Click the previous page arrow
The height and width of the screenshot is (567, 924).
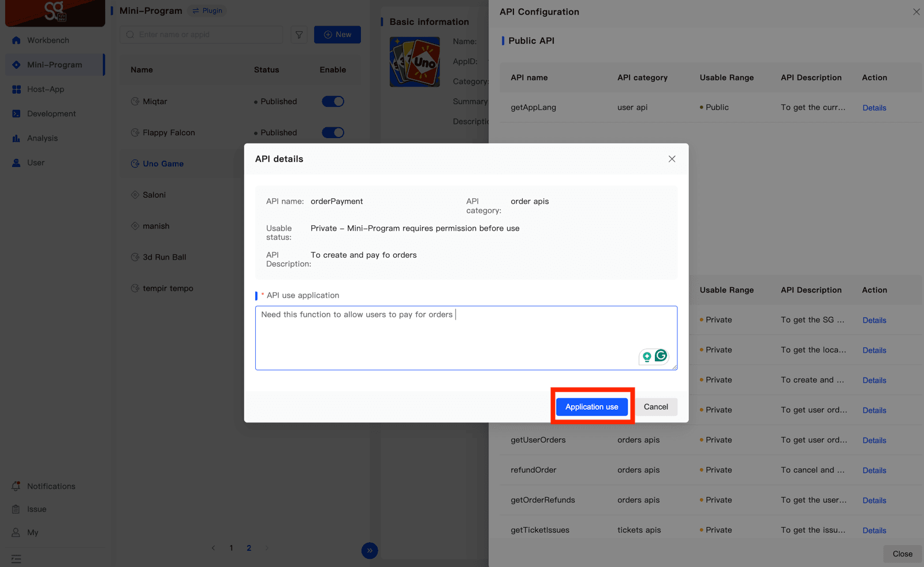pos(213,548)
